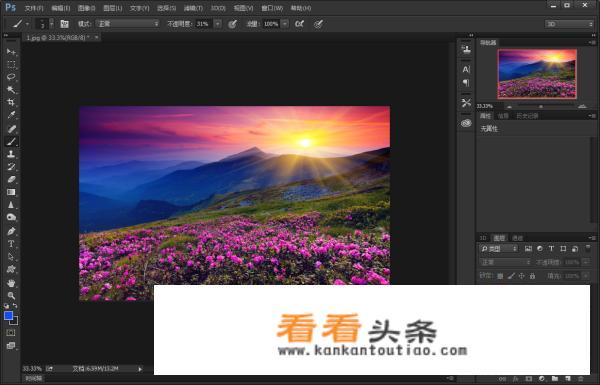Select the Crop tool

pos(11,102)
